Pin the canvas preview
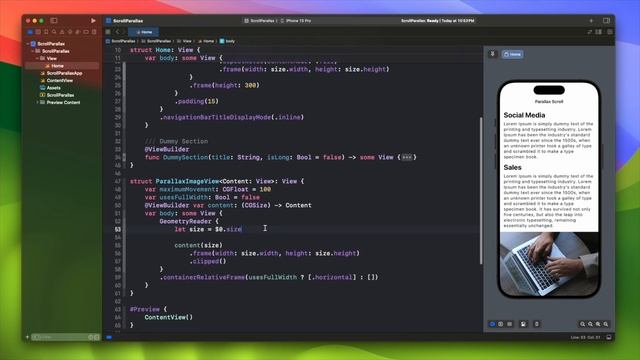This screenshot has height=360, width=640. [493, 54]
